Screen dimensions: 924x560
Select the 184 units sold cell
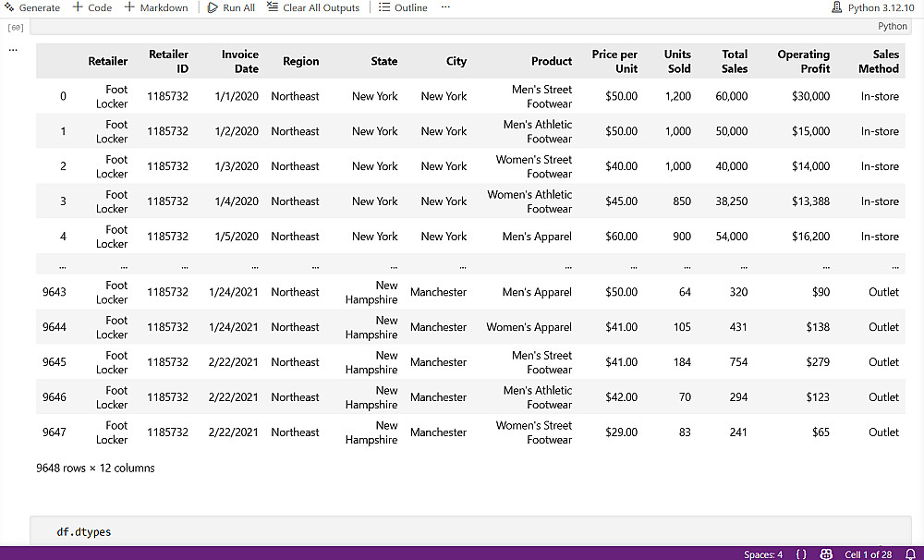(683, 362)
